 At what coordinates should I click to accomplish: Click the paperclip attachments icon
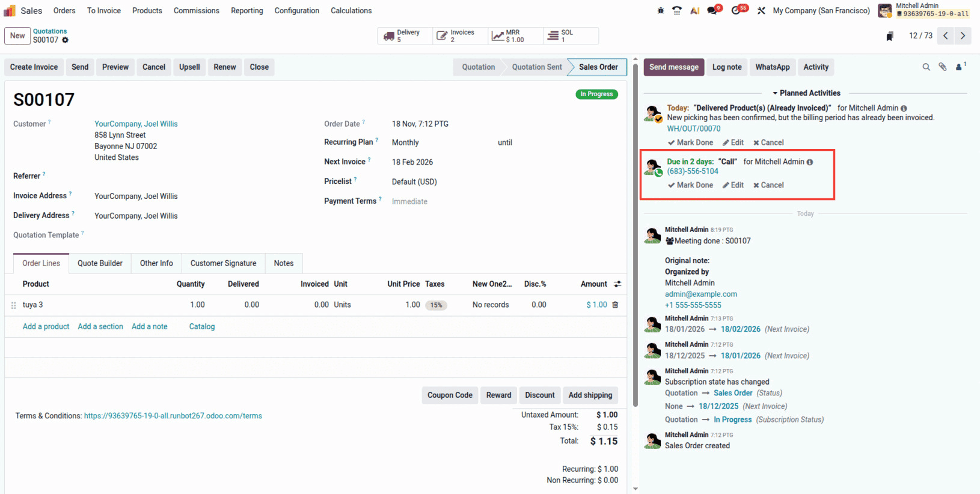[943, 67]
